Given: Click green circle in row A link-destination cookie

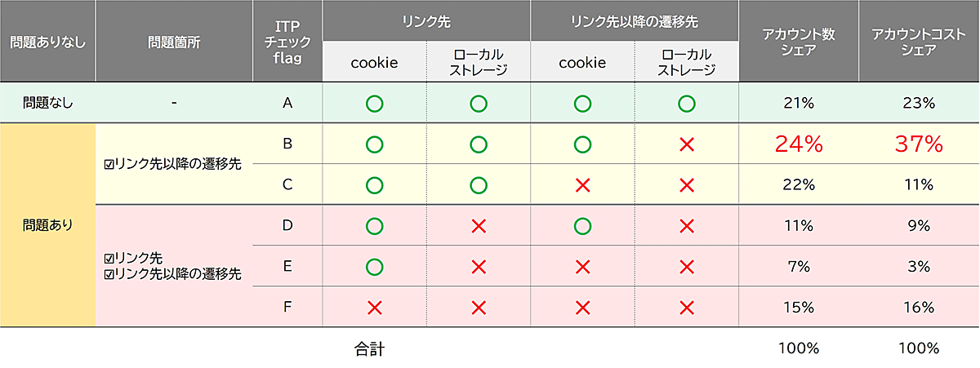Looking at the screenshot, I should 374,104.
